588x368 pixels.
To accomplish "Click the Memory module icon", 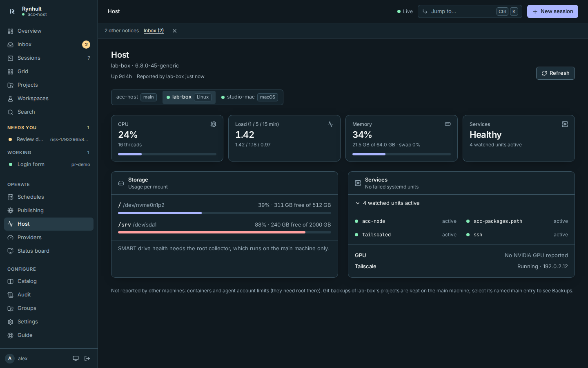I will (448, 124).
